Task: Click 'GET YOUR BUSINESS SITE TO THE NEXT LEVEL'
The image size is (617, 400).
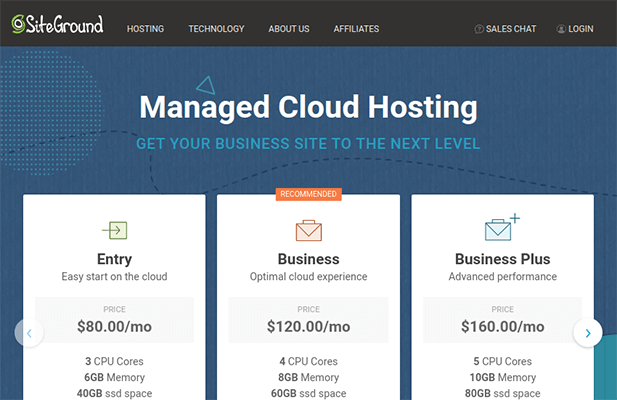Action: [308, 144]
